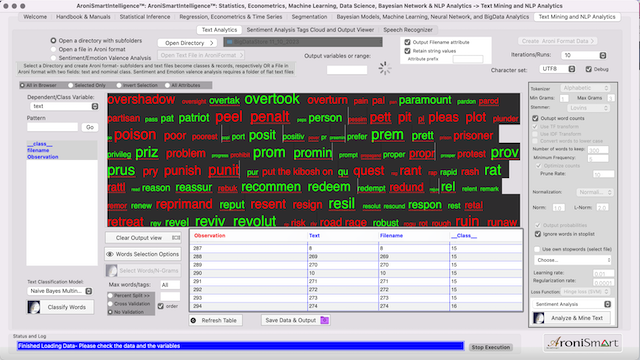Click the Go button
Image resolution: width=640 pixels, height=360 pixels.
pyautogui.click(x=90, y=127)
